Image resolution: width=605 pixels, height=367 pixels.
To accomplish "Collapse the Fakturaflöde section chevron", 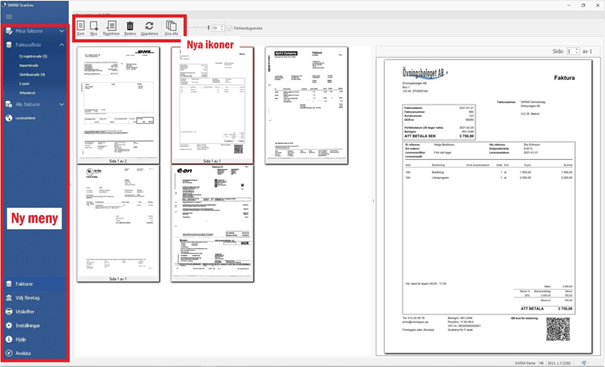I will [x=62, y=45].
